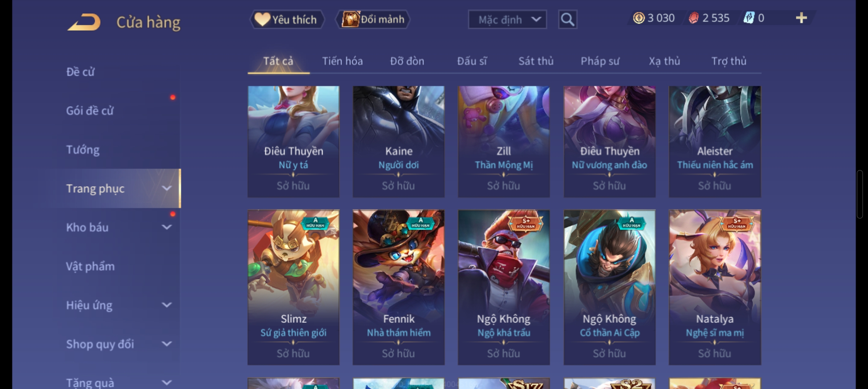Viewport: 868px width, 389px height.
Task: Expand the Kho báu menu chevron
Action: [167, 227]
